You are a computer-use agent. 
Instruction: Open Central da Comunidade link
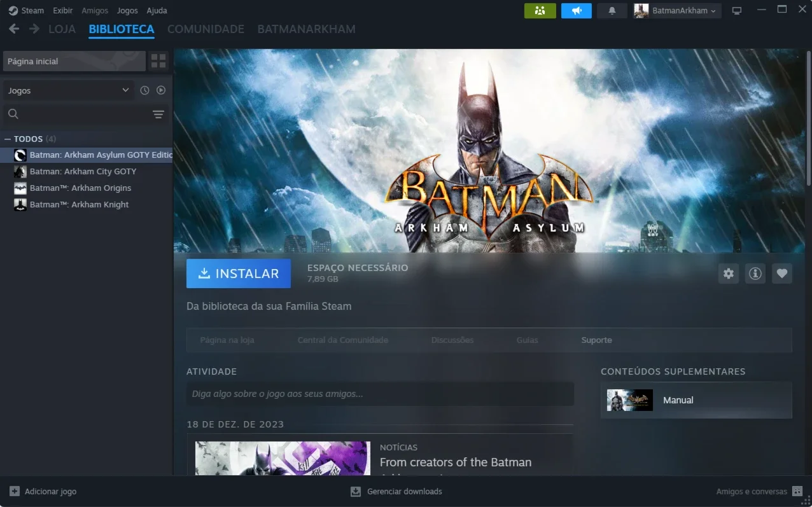click(x=343, y=340)
